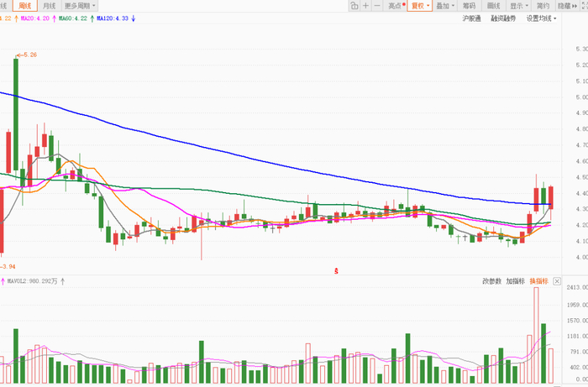
Task: Click the 筹码 chip distribution button
Action: click(469, 6)
